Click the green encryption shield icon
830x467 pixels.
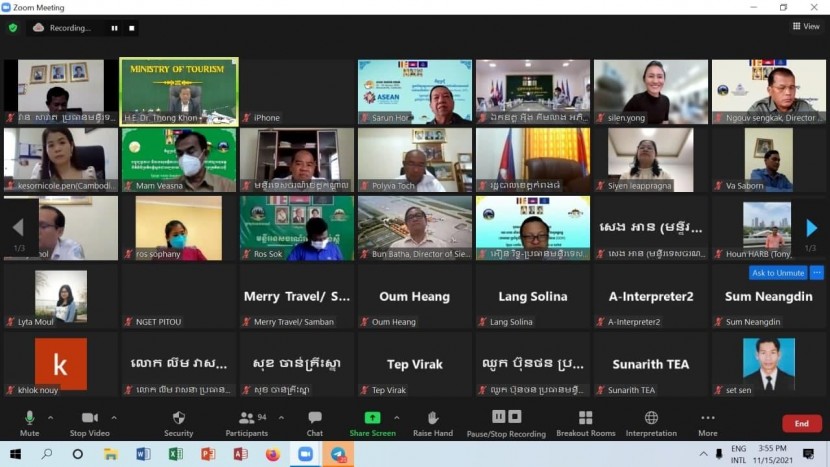[x=13, y=28]
